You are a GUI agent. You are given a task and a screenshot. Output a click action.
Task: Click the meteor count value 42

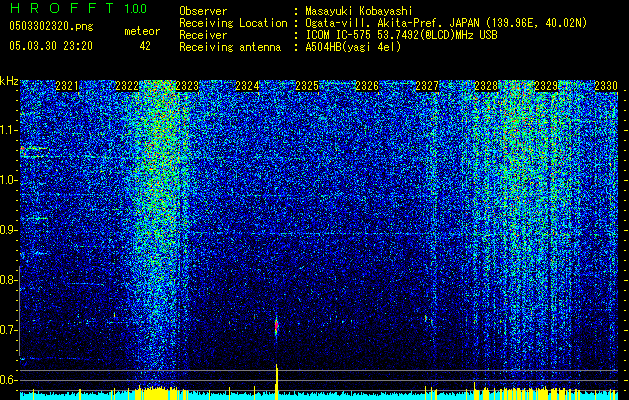(x=145, y=46)
